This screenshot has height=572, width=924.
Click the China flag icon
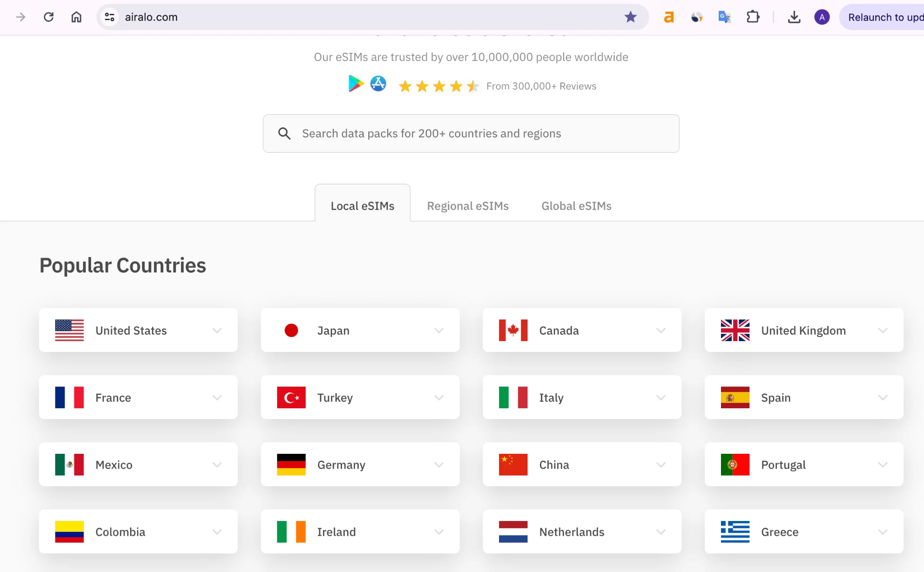(x=513, y=465)
